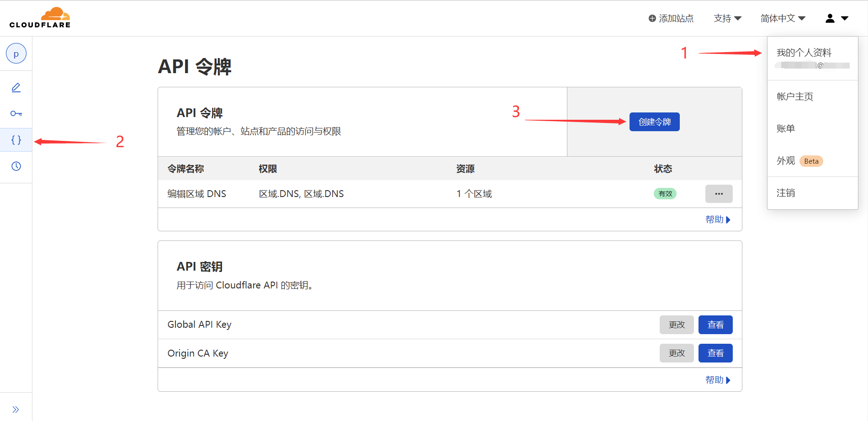Image resolution: width=868 pixels, height=421 pixels.
Task: Click the 创建令牌 button
Action: (x=654, y=122)
